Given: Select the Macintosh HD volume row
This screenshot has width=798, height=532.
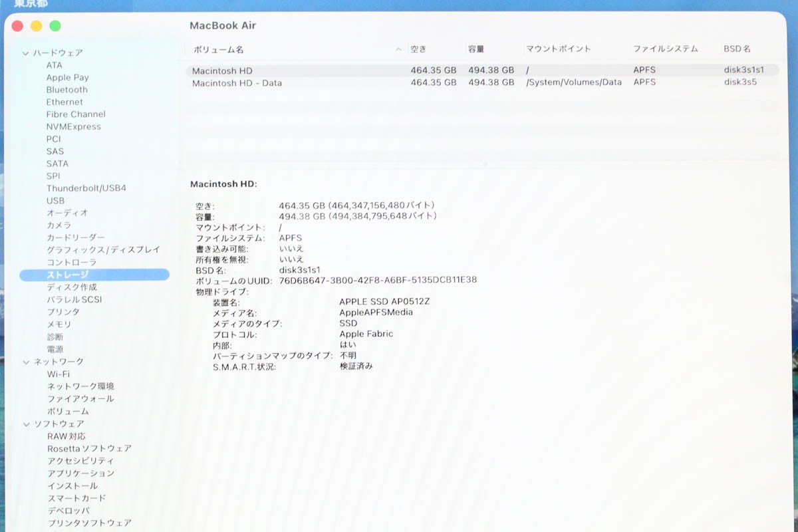Looking at the screenshot, I should click(222, 70).
